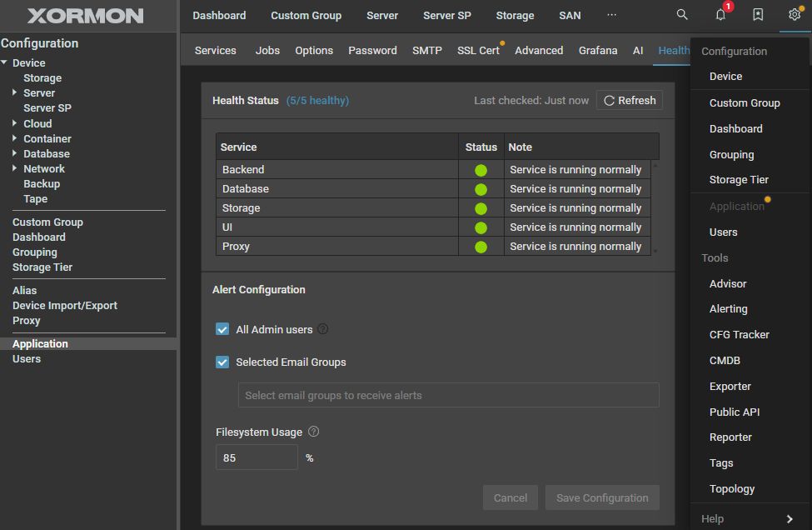Expand the Cloud tree node arrow
812x530 pixels.
pyautogui.click(x=15, y=123)
